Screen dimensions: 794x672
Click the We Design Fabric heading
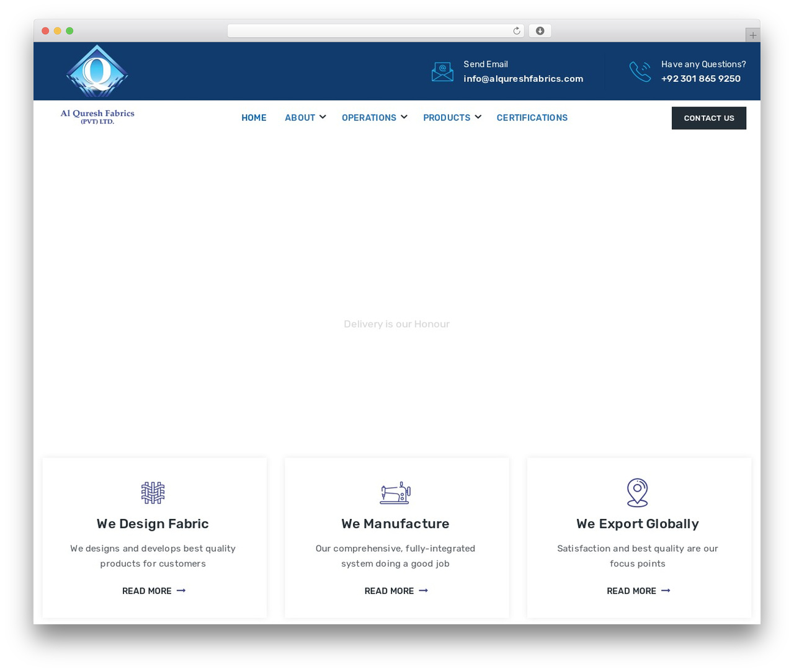153,524
